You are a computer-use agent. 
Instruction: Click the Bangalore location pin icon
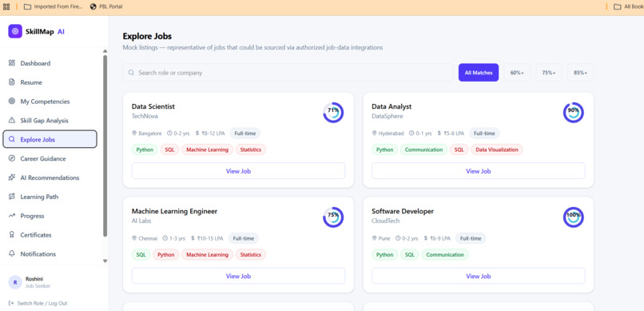pyautogui.click(x=134, y=133)
